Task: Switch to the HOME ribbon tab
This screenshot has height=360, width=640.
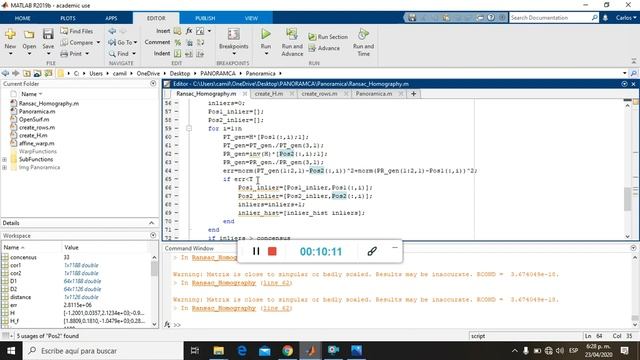Action: tap(22, 18)
